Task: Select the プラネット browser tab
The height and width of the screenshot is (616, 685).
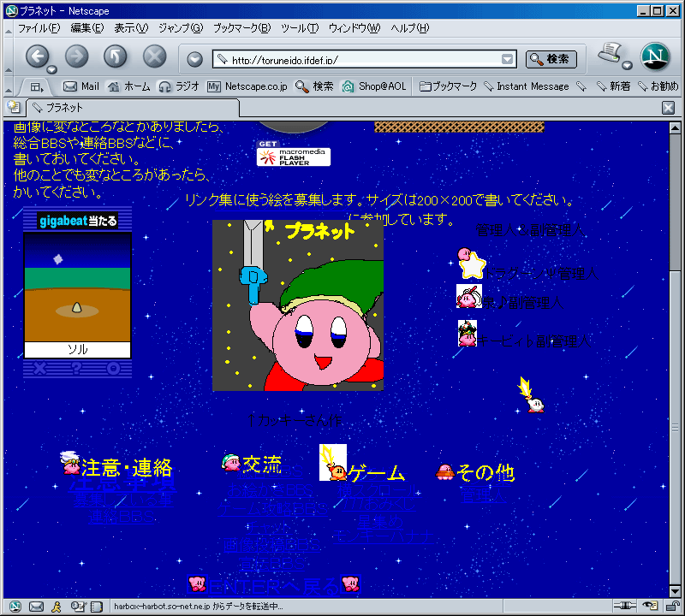Action: pyautogui.click(x=133, y=108)
